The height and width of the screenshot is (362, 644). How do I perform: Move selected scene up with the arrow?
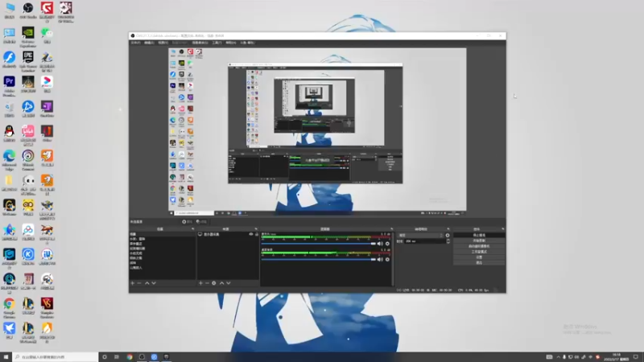tap(147, 283)
